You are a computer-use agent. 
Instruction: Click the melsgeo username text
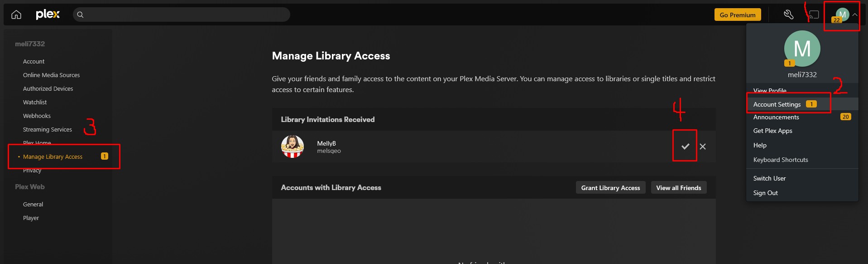(329, 151)
